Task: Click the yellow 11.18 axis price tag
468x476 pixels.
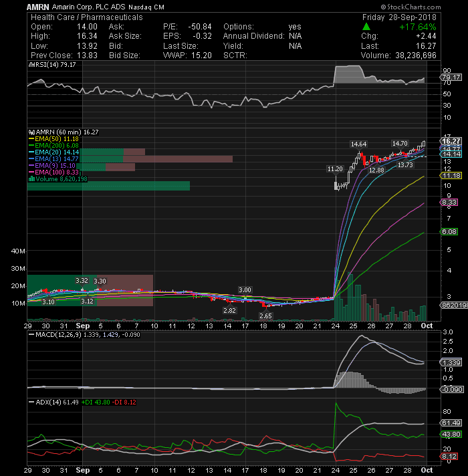Action: coord(451,176)
